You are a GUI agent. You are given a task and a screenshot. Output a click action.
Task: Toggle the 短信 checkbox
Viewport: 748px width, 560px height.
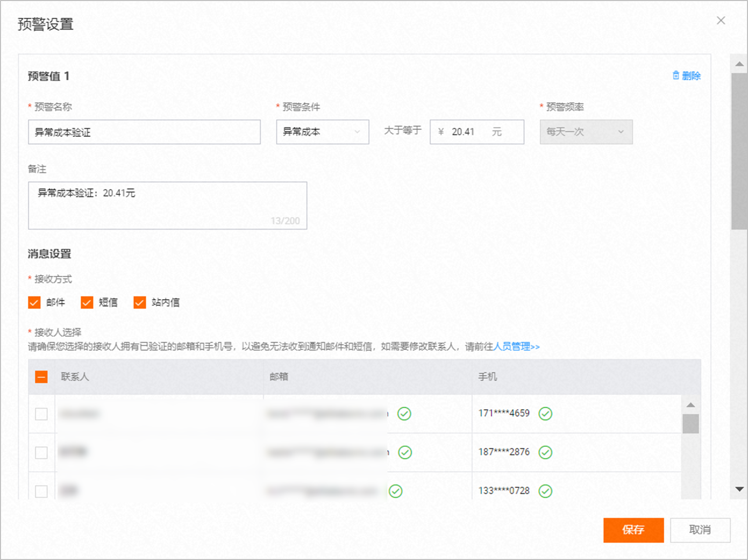click(87, 303)
